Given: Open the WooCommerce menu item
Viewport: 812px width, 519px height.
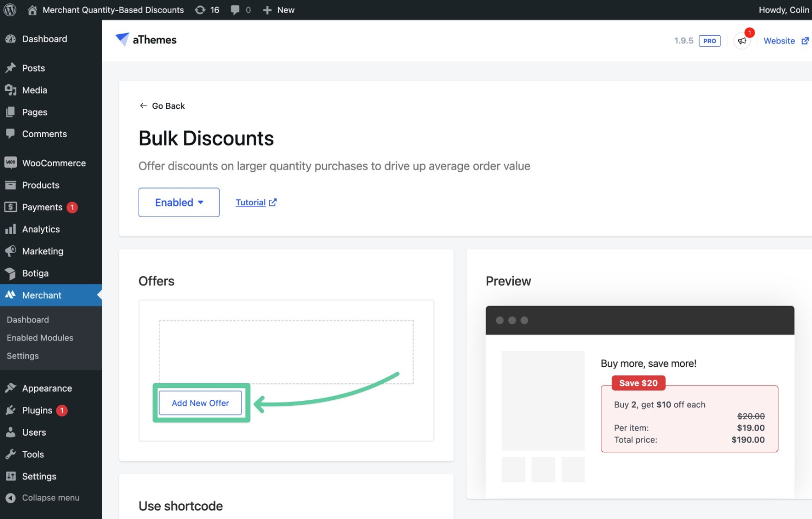Looking at the screenshot, I should [x=54, y=163].
